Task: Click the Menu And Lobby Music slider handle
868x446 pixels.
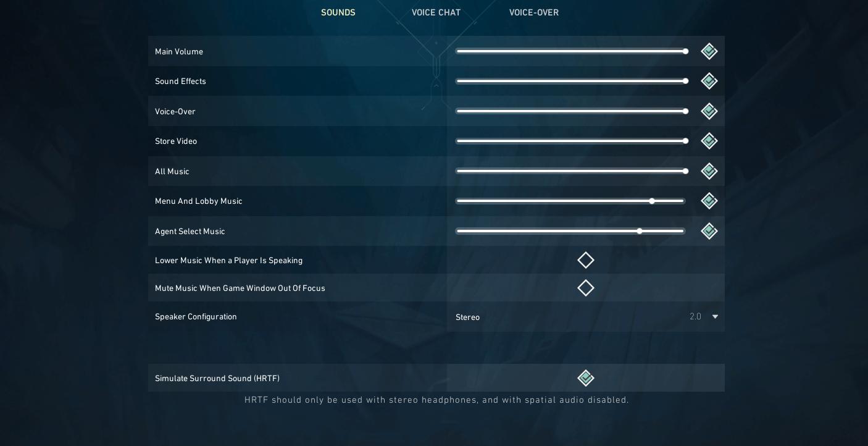Action: pos(652,201)
